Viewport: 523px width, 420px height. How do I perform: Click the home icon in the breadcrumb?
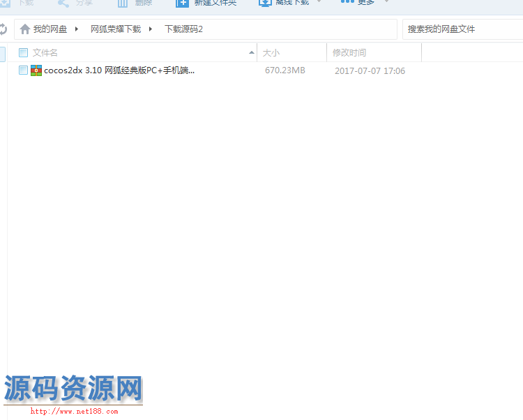coord(25,29)
